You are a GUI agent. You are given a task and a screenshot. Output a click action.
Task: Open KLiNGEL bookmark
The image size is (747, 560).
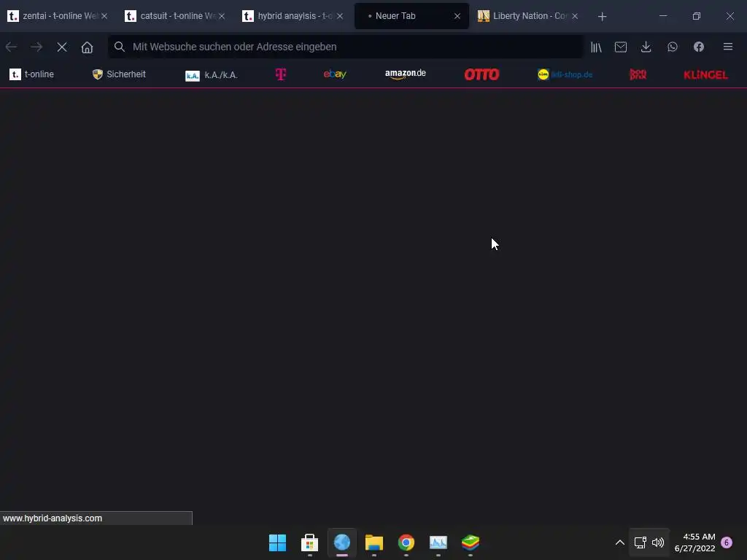pos(706,75)
